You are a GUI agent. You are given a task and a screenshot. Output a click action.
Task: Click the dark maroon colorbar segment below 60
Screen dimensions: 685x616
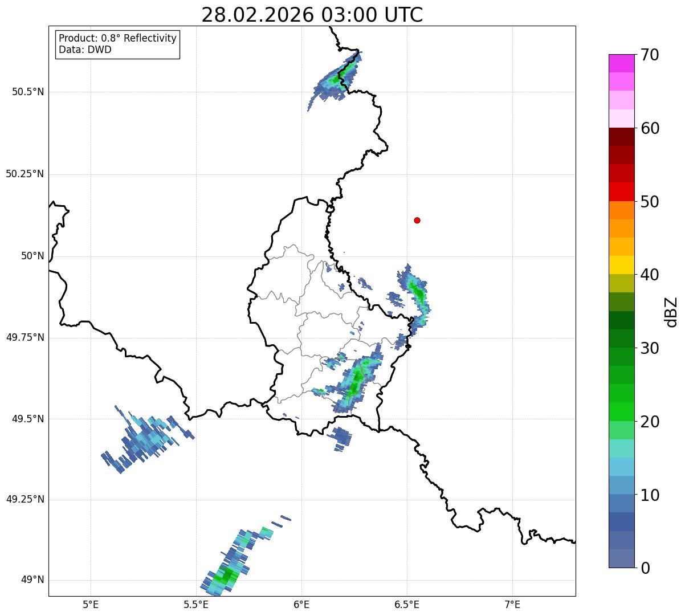point(621,137)
